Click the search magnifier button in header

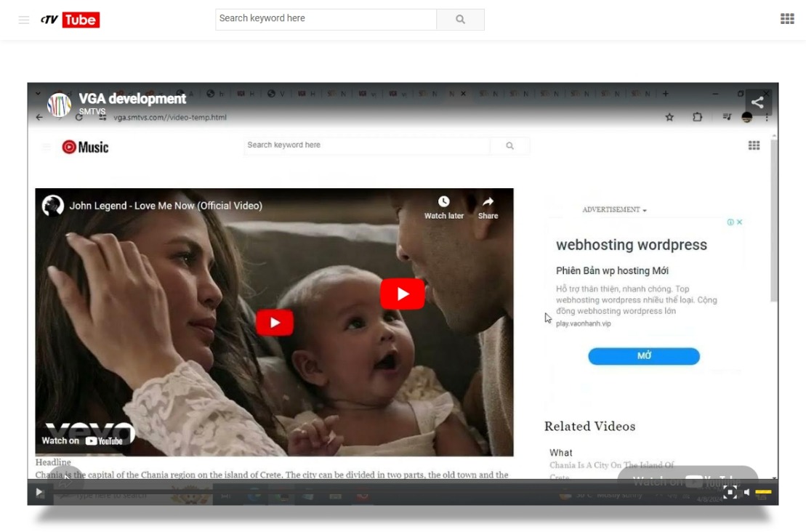tap(460, 20)
